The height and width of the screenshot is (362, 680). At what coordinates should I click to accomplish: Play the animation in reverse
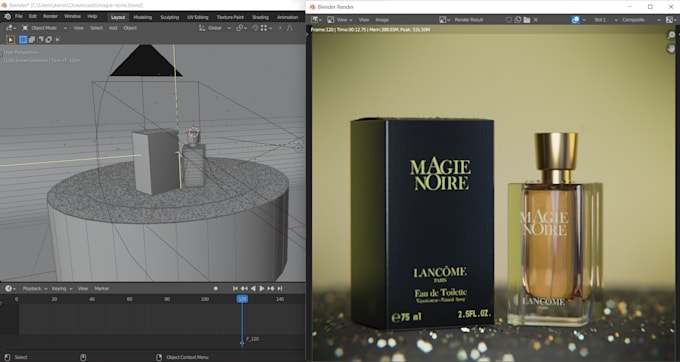coord(253,288)
